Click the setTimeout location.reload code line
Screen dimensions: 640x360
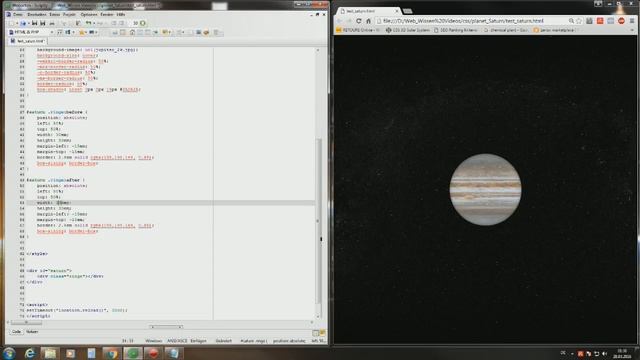pyautogui.click(x=77, y=310)
